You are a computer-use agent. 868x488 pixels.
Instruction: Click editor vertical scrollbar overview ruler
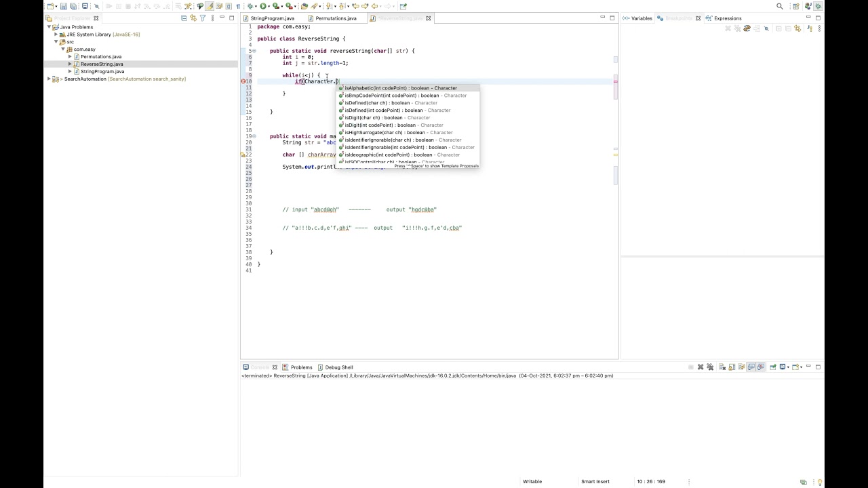click(616, 190)
